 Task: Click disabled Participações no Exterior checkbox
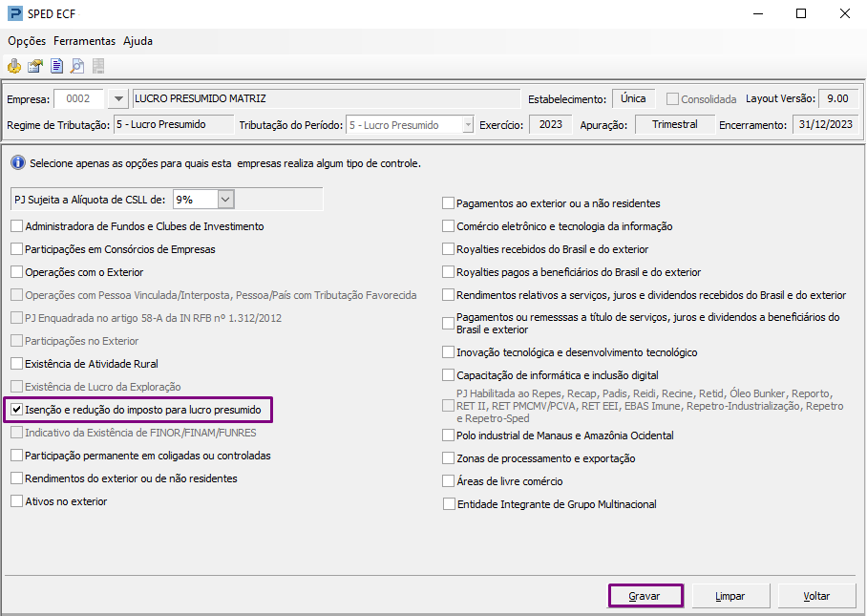pos(16,341)
